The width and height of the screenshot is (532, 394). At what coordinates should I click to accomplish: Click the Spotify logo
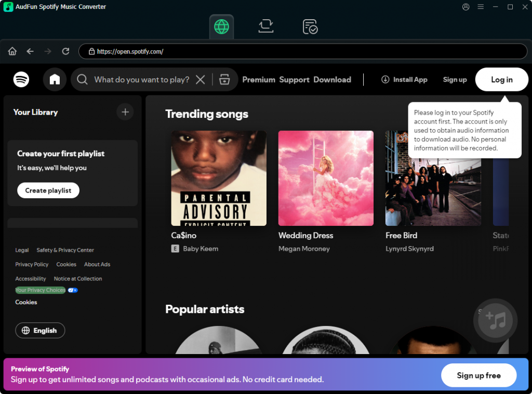[21, 79]
